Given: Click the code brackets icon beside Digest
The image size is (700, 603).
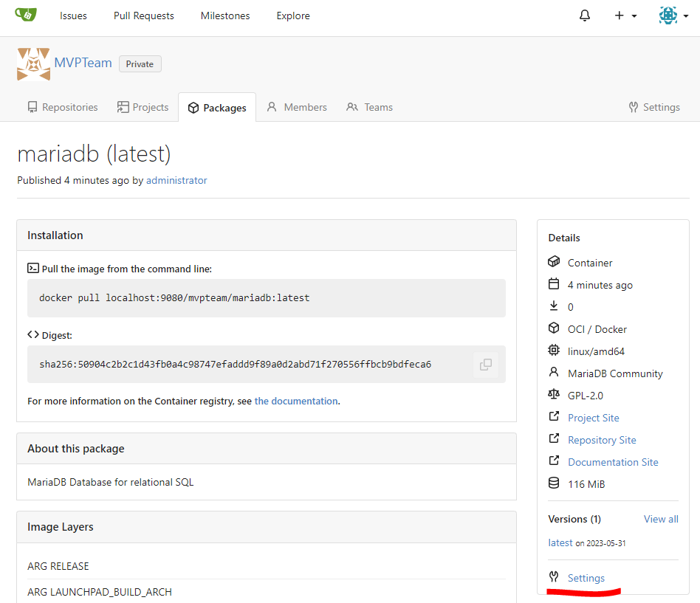Looking at the screenshot, I should (33, 335).
